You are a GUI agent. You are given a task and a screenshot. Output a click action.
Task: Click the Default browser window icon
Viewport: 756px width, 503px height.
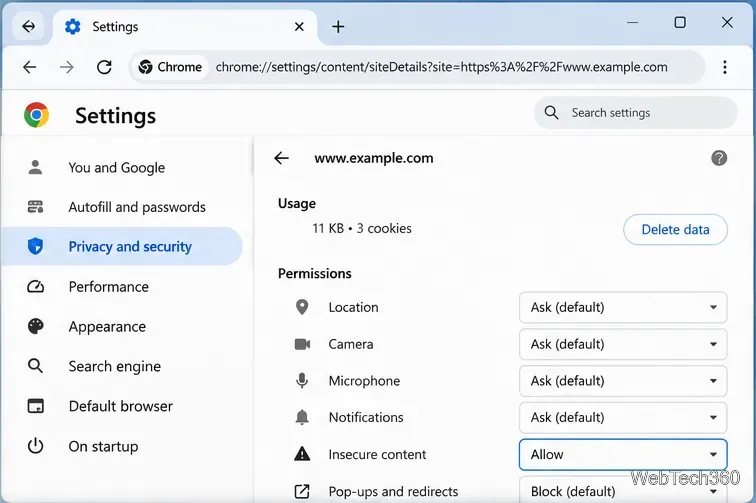tap(35, 406)
